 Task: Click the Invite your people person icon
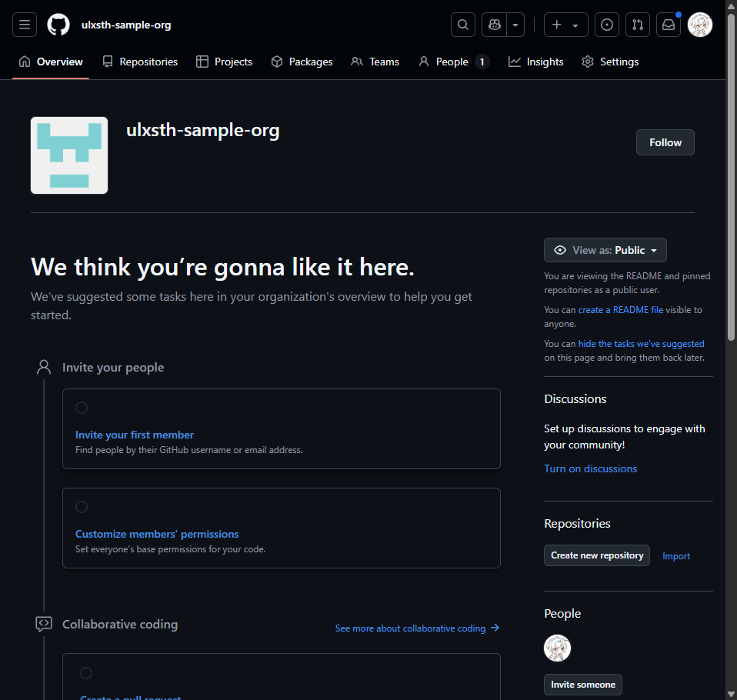tap(44, 367)
